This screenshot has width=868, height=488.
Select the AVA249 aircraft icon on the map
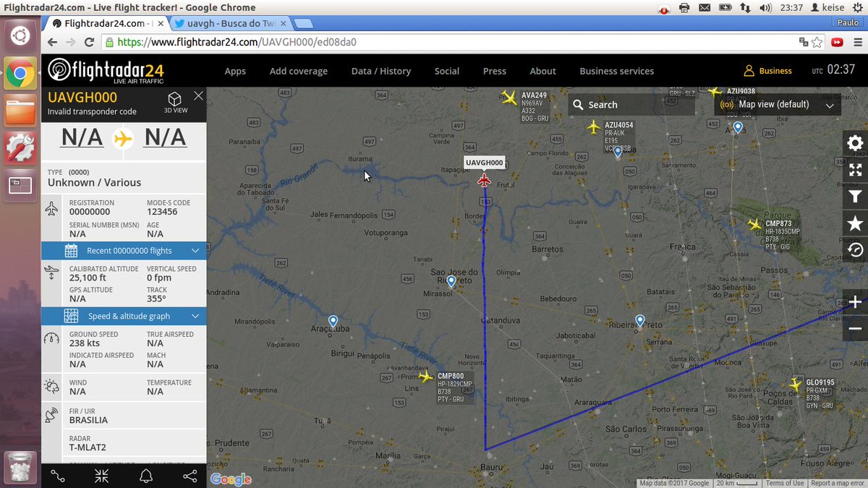(x=510, y=98)
